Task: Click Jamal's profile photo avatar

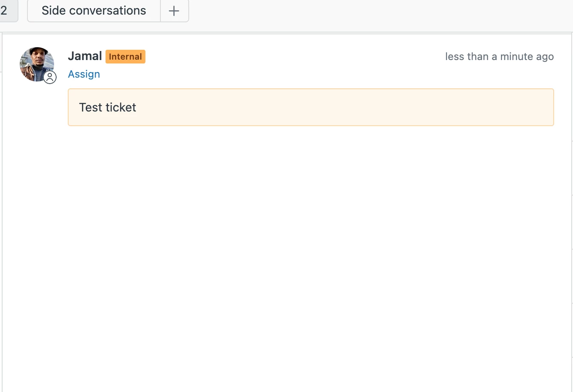Action: point(35,63)
